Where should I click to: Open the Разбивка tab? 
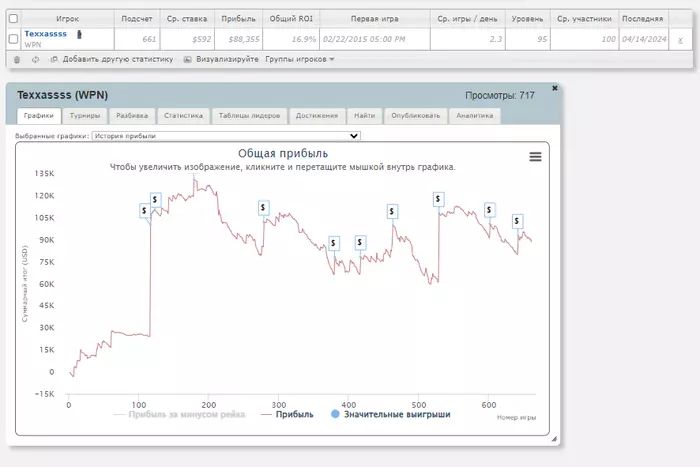132,116
